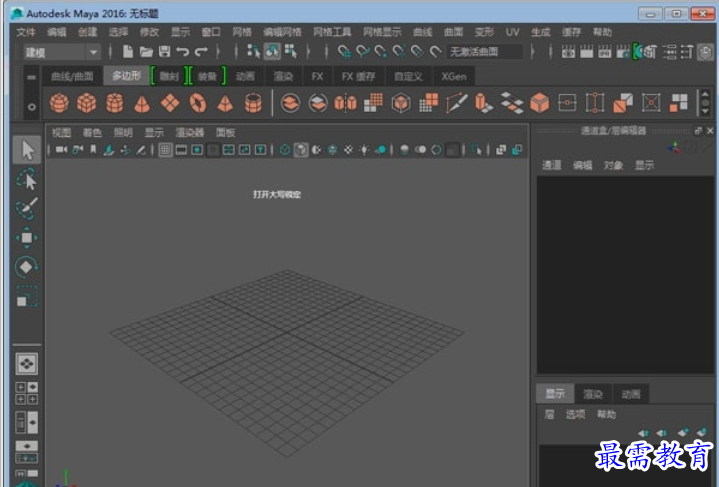
Task: Open the 建模 menu set dropdown
Action: coord(62,52)
